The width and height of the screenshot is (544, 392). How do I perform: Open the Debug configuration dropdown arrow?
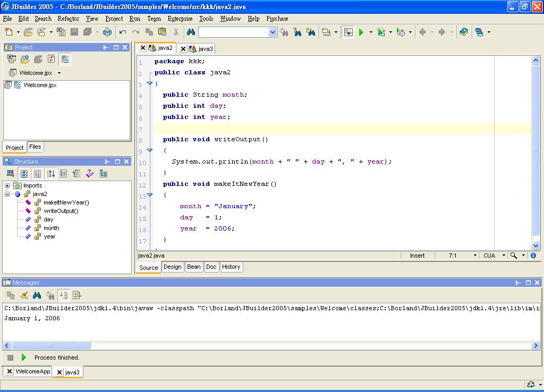pos(390,32)
